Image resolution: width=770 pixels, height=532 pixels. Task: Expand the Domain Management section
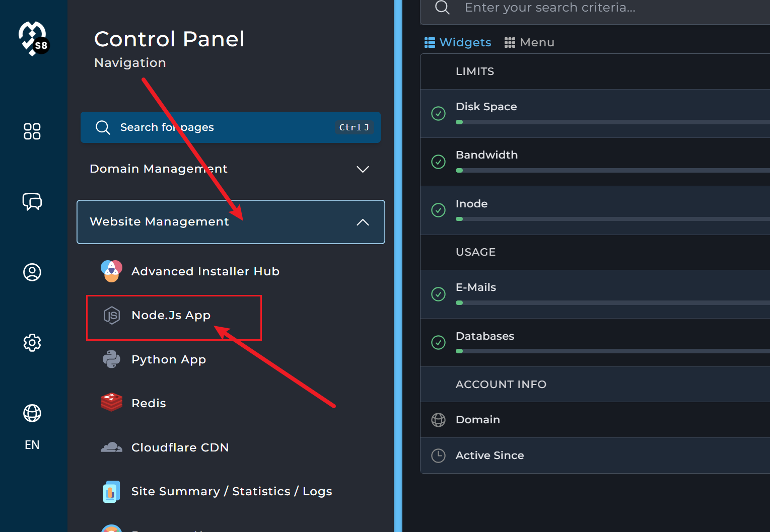point(230,169)
